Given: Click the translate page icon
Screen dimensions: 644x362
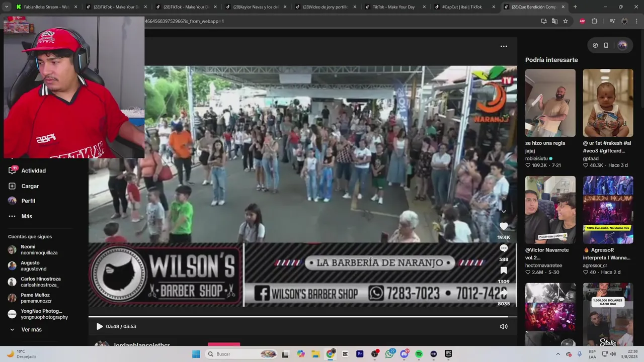Looking at the screenshot, I should pyautogui.click(x=554, y=21).
